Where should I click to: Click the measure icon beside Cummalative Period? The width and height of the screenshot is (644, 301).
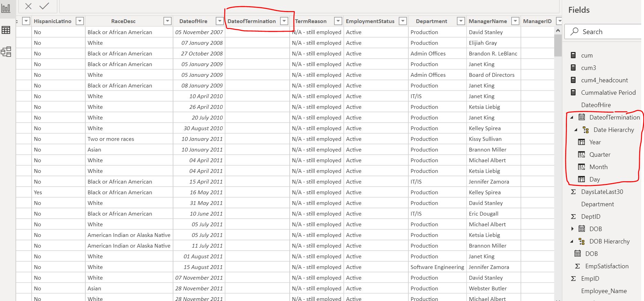pos(573,92)
